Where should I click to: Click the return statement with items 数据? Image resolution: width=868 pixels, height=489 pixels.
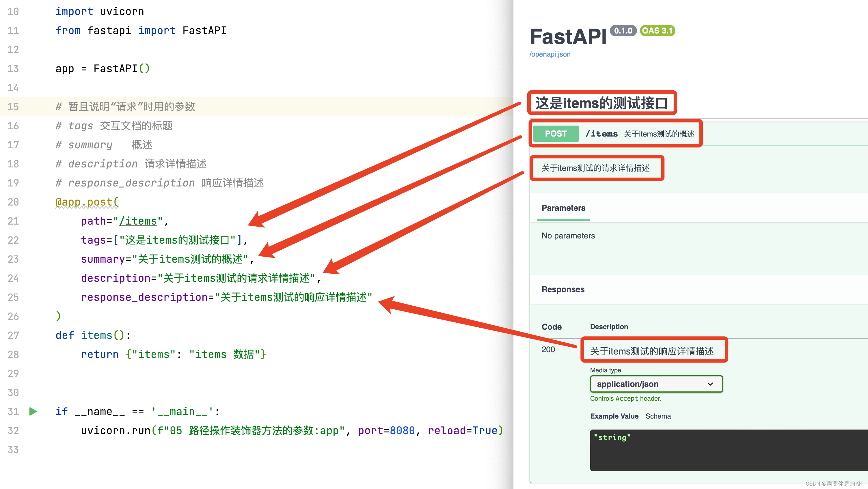174,354
